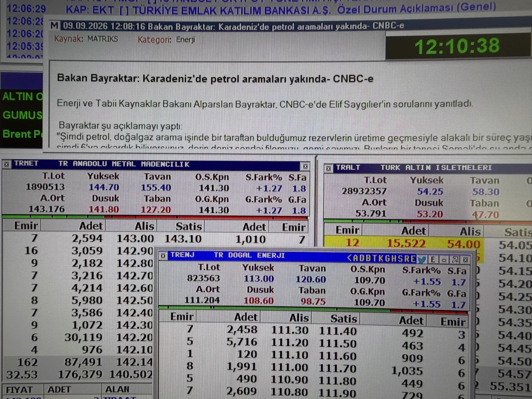Viewport: 532px width, 399px height.
Task: Select TRALT ask price 54.30
Action: (515, 310)
